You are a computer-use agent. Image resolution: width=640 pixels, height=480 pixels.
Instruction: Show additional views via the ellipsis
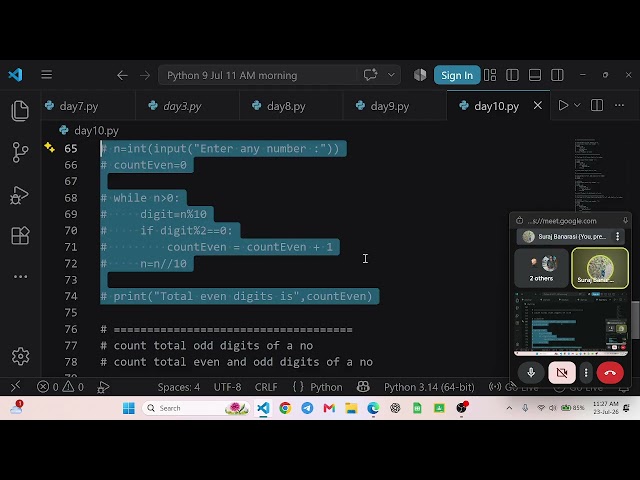pos(20,277)
